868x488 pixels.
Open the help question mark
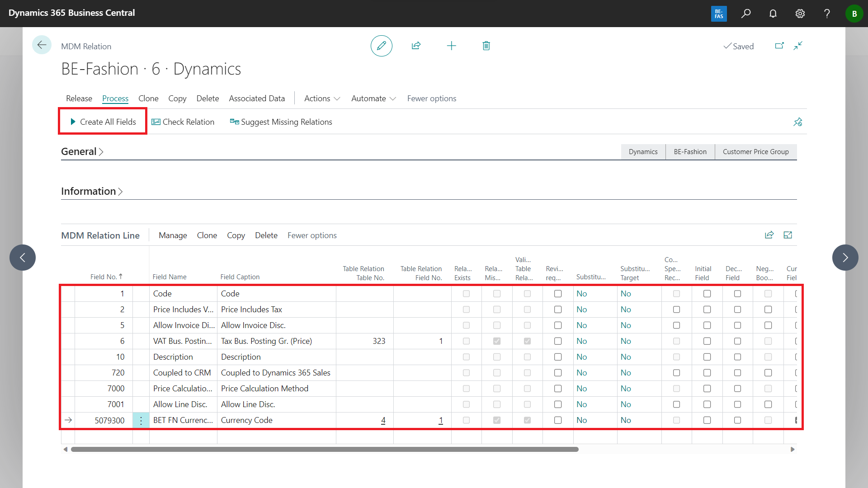tap(827, 14)
